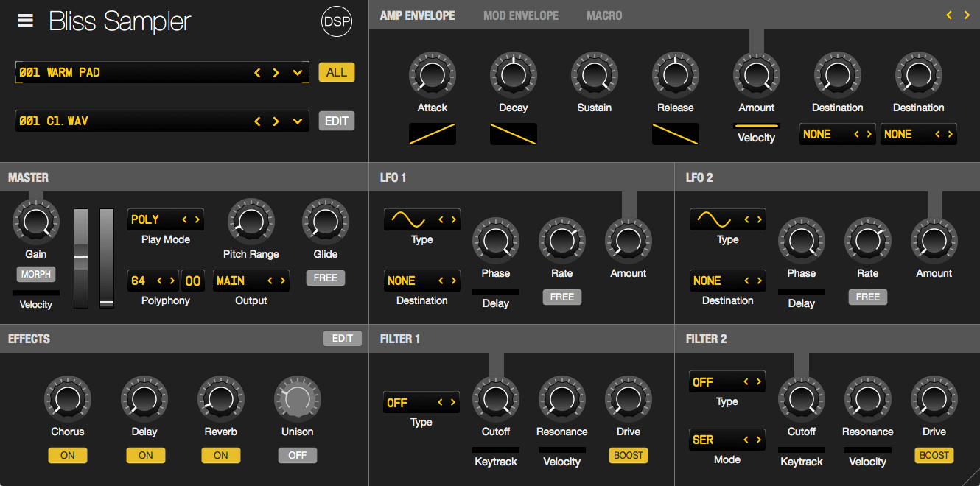Open the hamburger menu beside Bliss Sampler
Viewport: 980px width, 486px height.
point(25,21)
